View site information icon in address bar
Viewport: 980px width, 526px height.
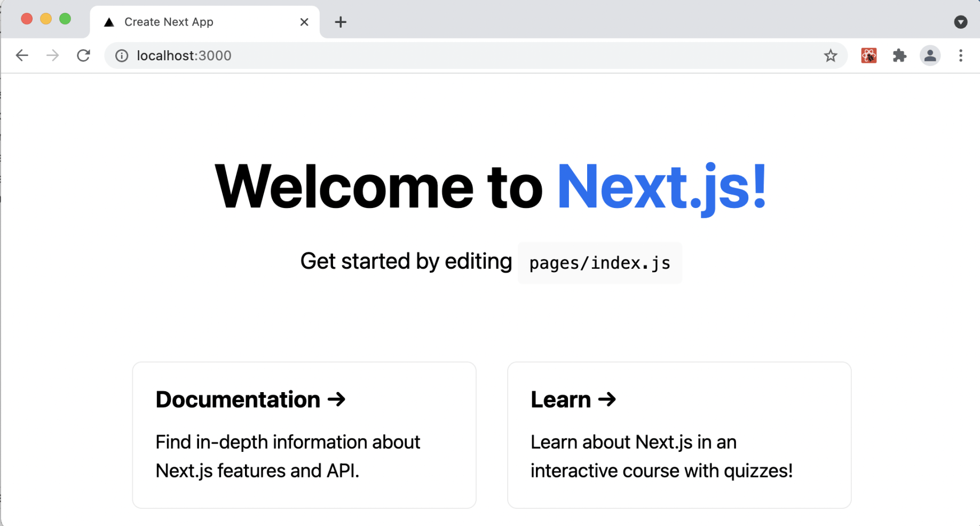122,55
